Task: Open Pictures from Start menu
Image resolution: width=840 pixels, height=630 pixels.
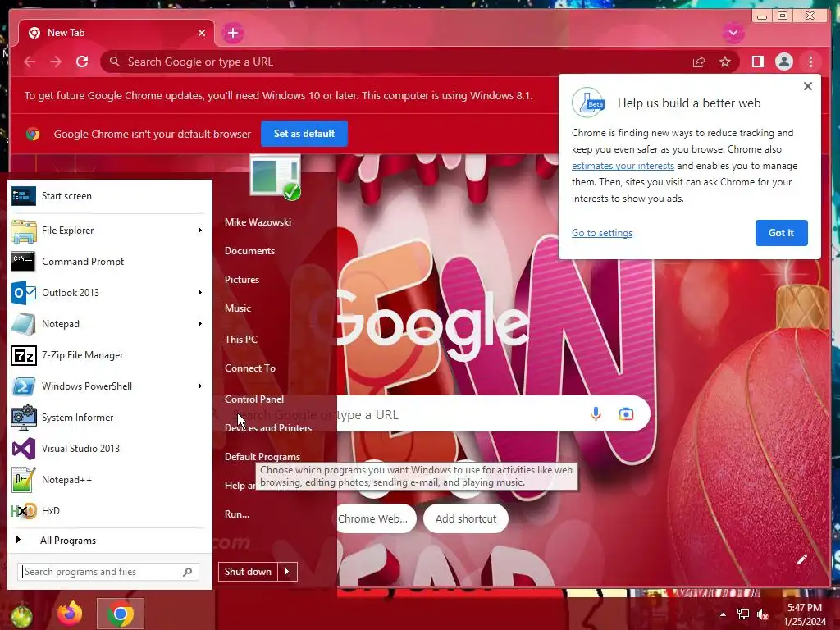Action: pyautogui.click(x=242, y=280)
